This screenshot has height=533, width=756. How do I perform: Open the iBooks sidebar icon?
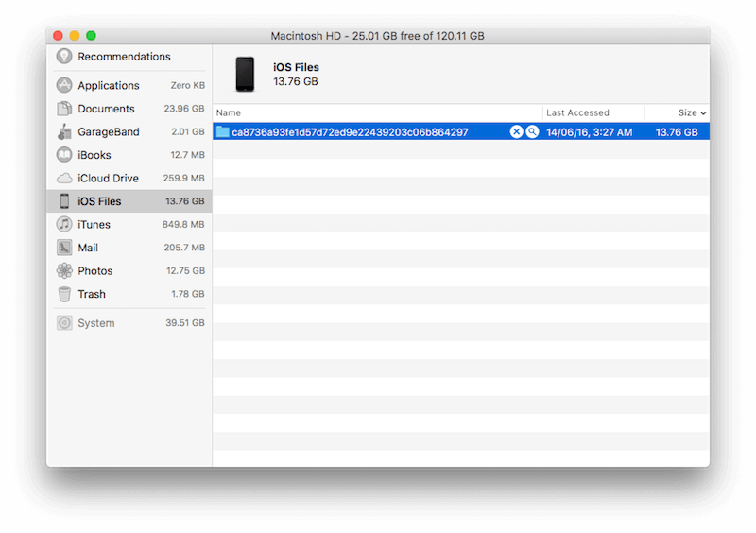64,155
